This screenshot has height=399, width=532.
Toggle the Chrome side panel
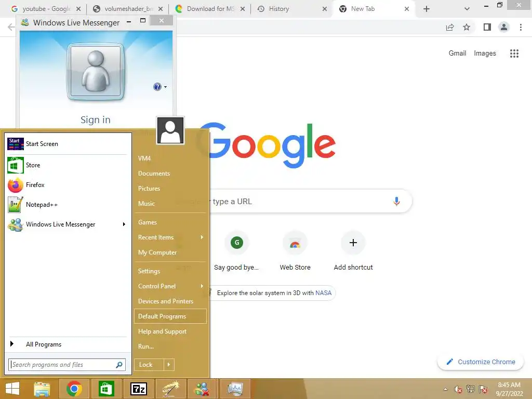[x=487, y=27]
